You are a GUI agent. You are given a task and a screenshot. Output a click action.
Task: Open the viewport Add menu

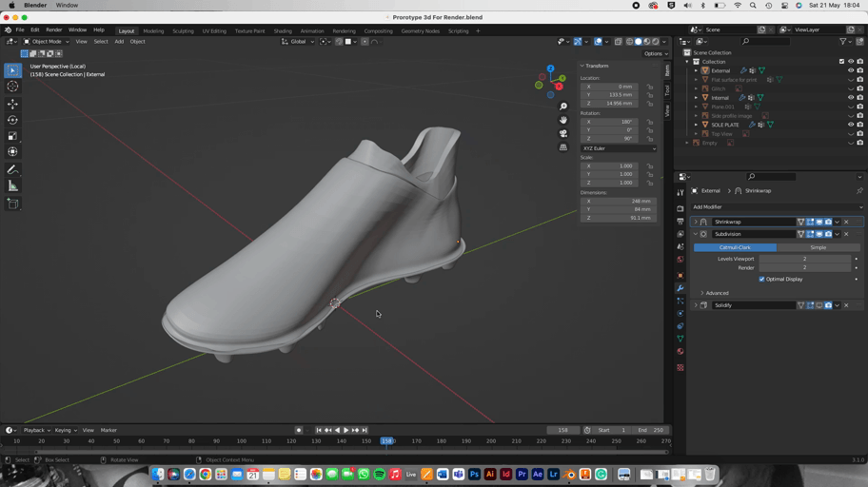[119, 42]
